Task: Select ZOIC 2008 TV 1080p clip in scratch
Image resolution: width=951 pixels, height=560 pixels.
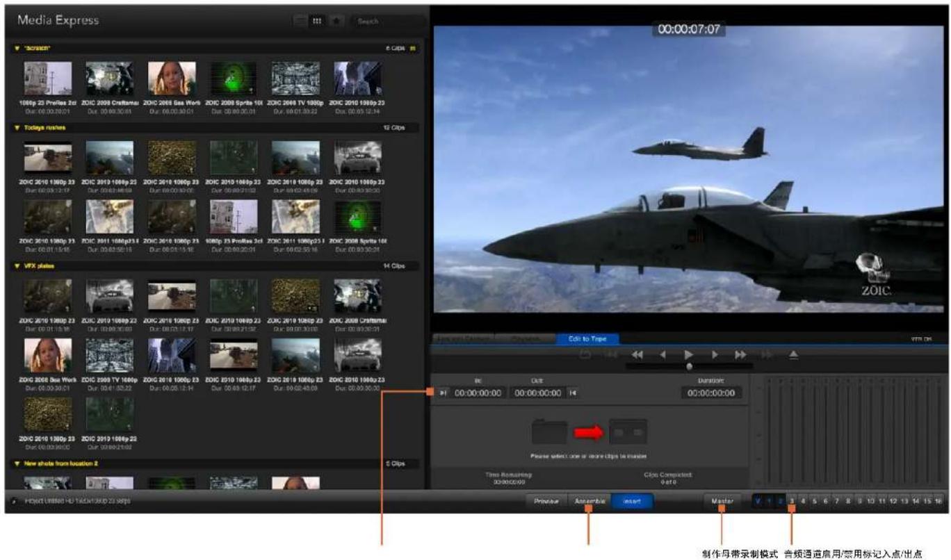Action: pyautogui.click(x=295, y=79)
